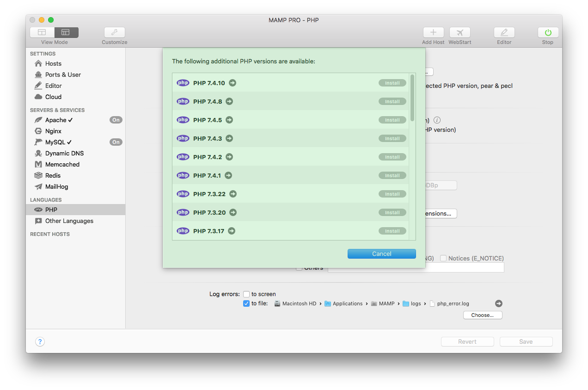Click the WebStart toolbar icon

459,32
